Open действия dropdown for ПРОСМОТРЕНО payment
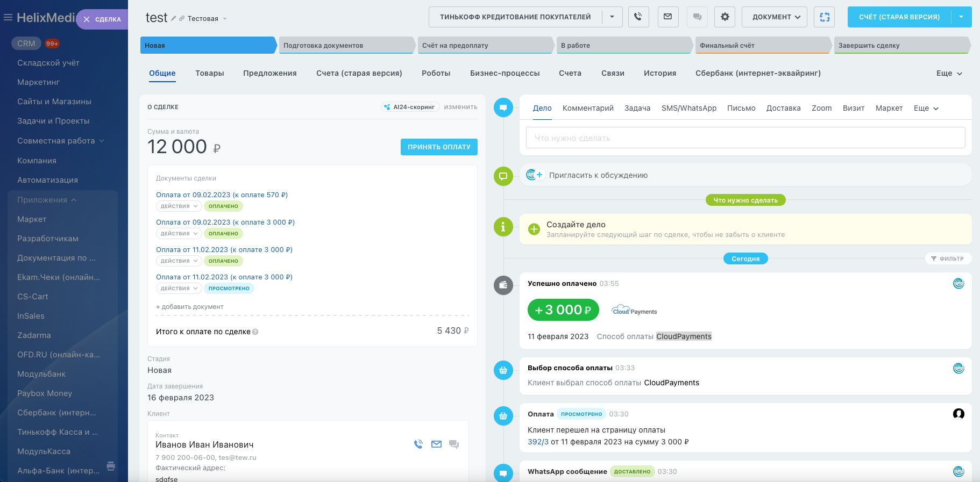The image size is (980, 482). click(179, 289)
